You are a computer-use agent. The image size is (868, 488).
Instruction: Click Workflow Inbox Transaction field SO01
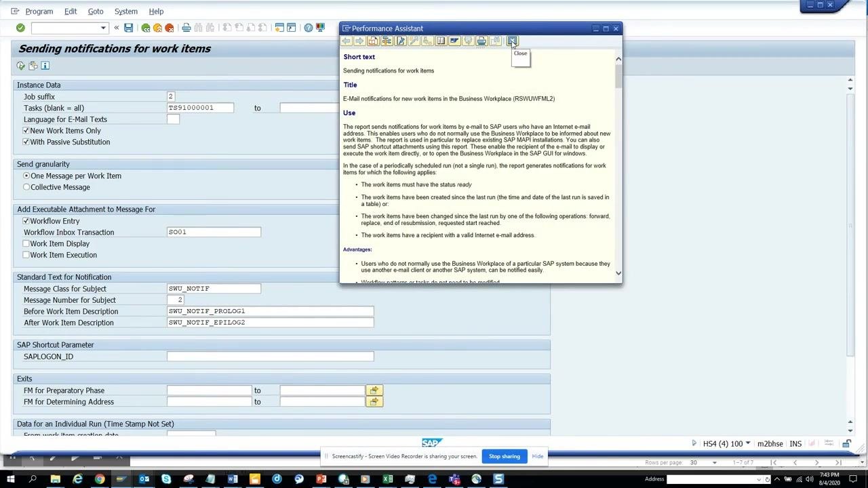214,232
